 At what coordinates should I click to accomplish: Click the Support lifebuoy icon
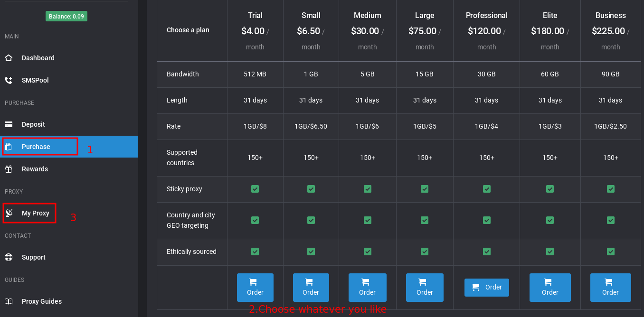coord(9,257)
